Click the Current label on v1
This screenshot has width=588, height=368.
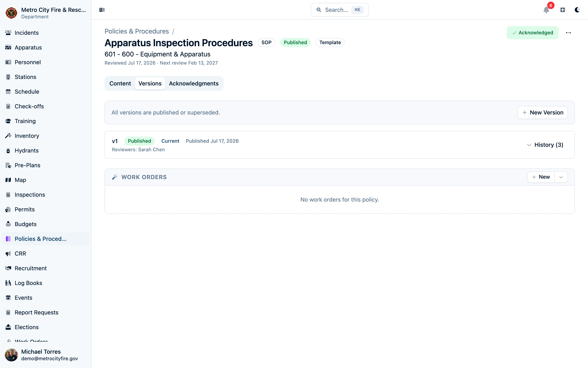[x=170, y=141]
